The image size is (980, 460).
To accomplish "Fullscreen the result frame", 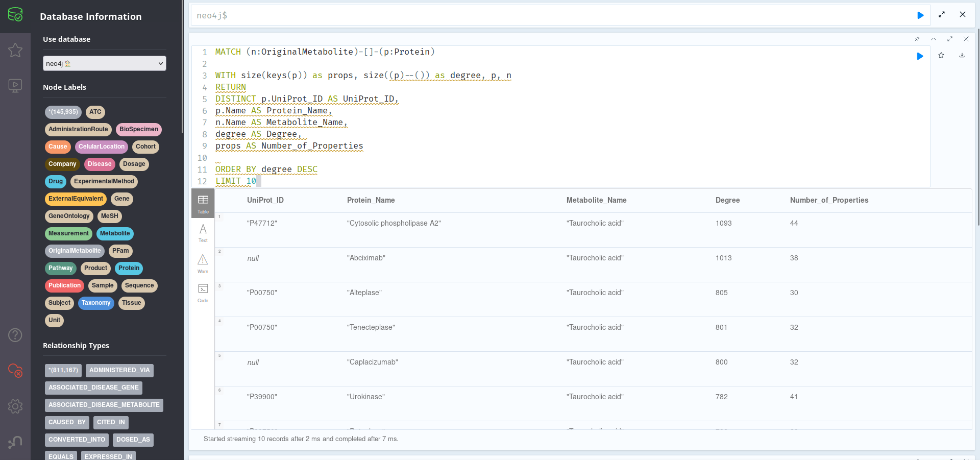I will (950, 39).
